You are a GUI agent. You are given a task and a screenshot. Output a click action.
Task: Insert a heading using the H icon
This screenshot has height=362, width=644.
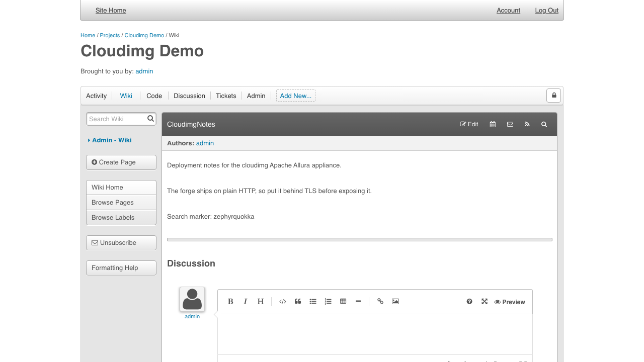pos(261,302)
